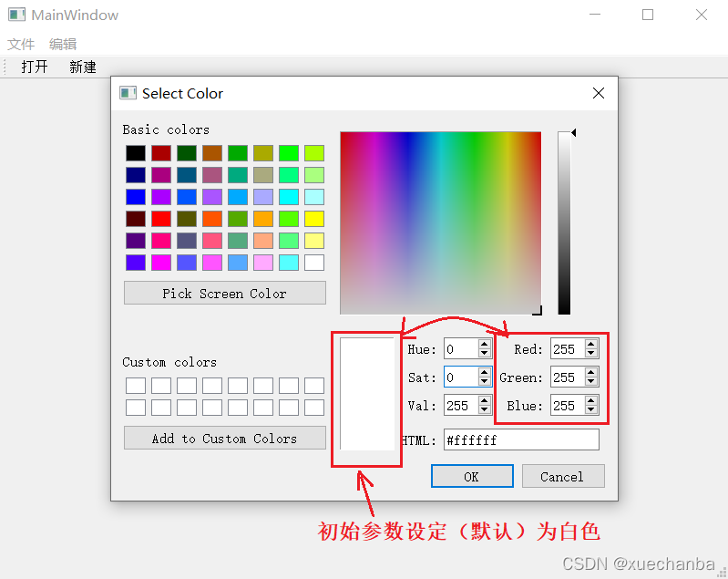Cancel the Select Color dialog
Image resolution: width=728 pixels, height=579 pixels.
(563, 476)
